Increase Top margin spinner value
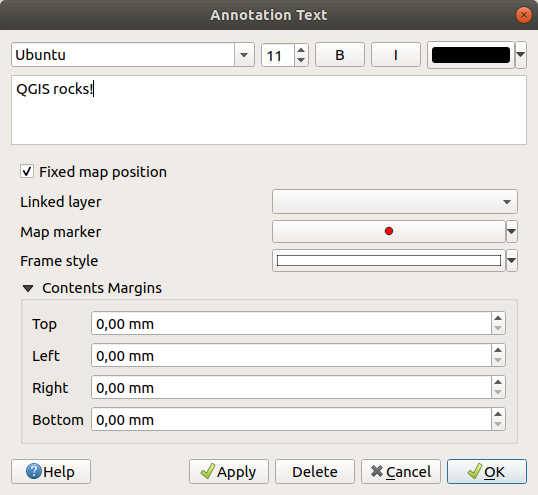Viewport: 538px width, 495px height. click(498, 318)
